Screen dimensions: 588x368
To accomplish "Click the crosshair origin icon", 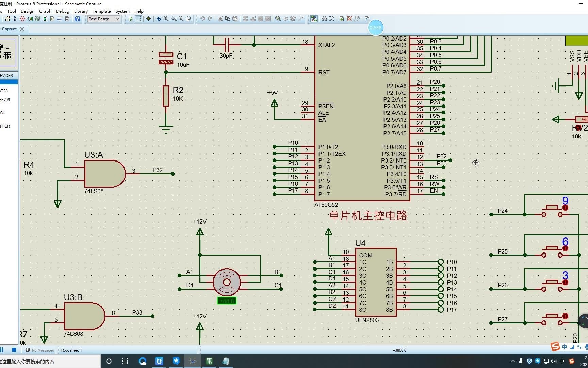I will (148, 19).
